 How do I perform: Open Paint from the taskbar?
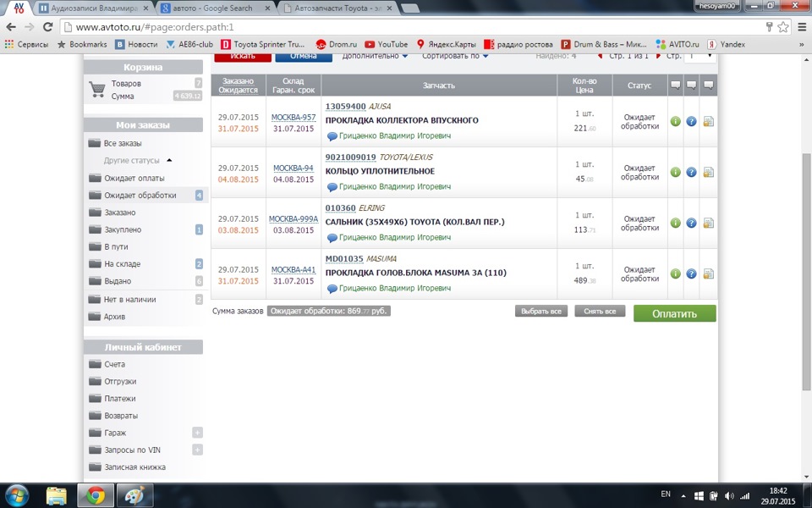tap(134, 495)
